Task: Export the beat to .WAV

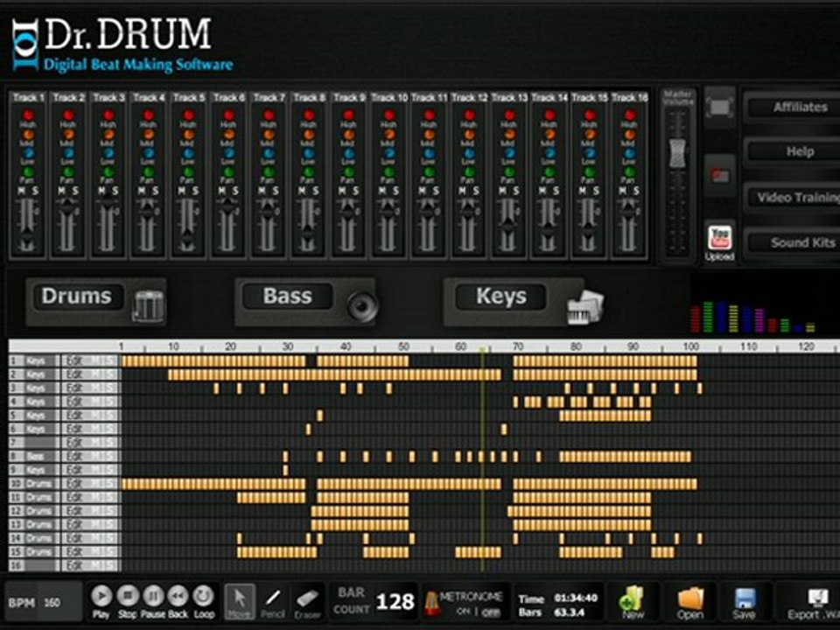Action: tap(815, 601)
